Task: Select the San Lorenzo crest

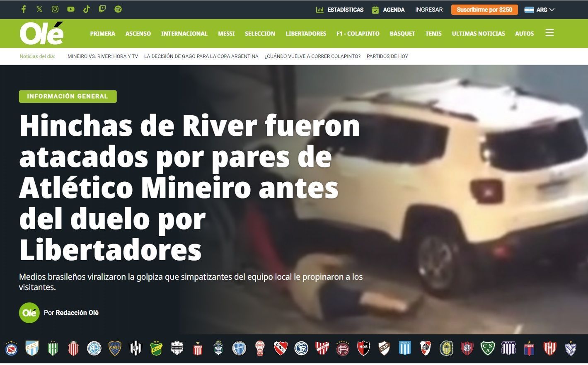Action: 467,348
